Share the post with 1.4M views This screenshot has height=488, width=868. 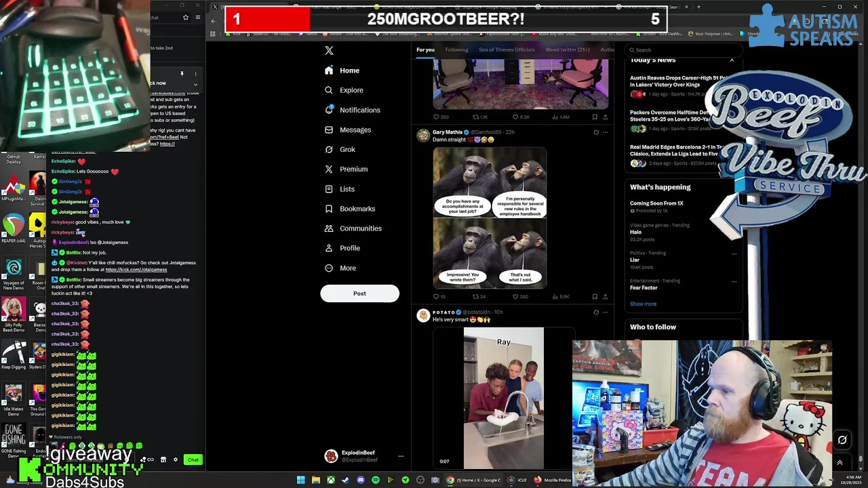coord(605,117)
